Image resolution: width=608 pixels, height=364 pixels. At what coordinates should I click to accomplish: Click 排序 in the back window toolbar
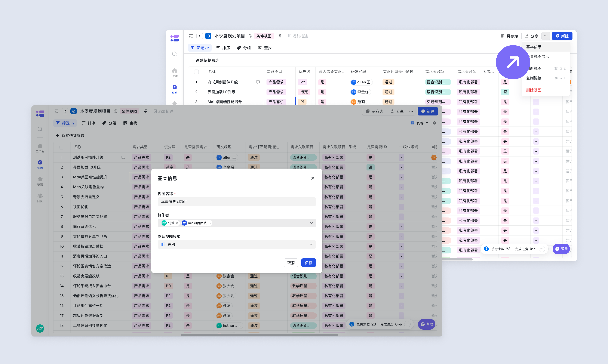coord(223,48)
